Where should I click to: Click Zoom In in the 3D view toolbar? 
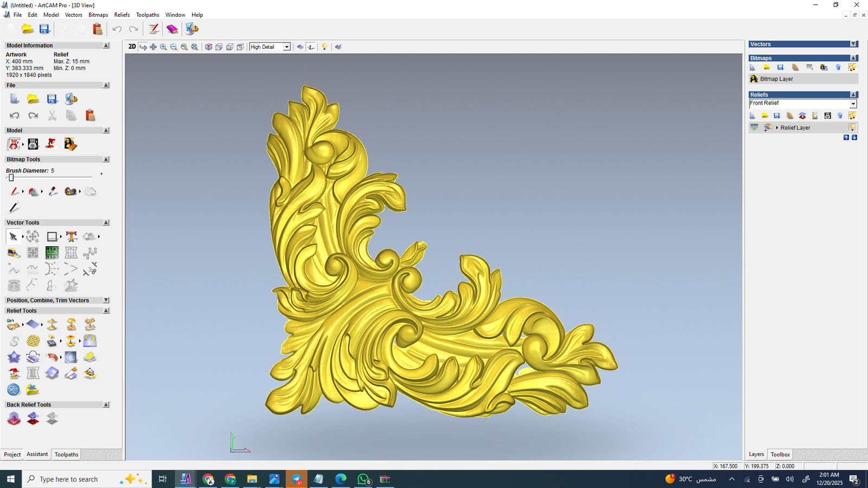(163, 47)
